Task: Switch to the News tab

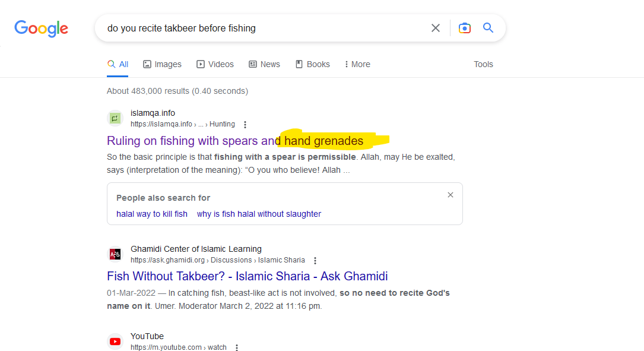Action: 264,64
